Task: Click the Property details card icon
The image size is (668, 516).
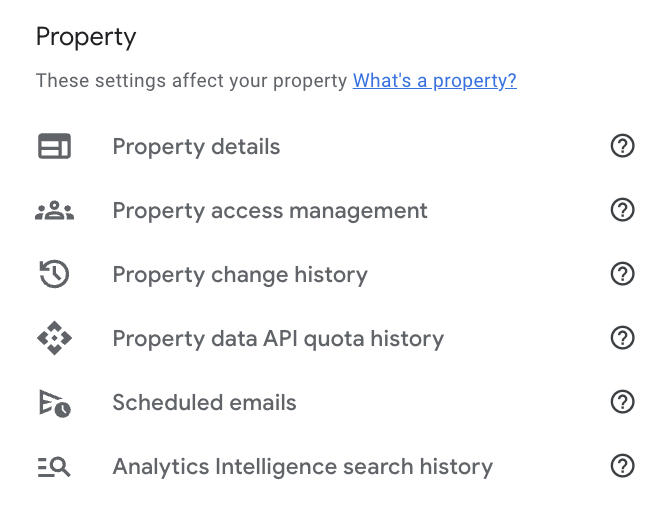Action: click(54, 147)
